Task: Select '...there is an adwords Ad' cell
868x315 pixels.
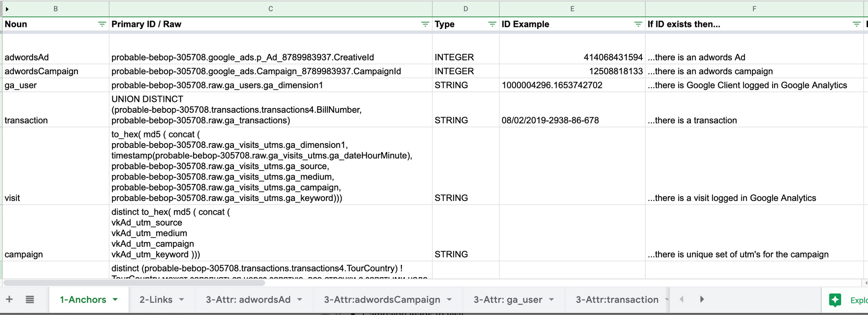Action: point(754,49)
